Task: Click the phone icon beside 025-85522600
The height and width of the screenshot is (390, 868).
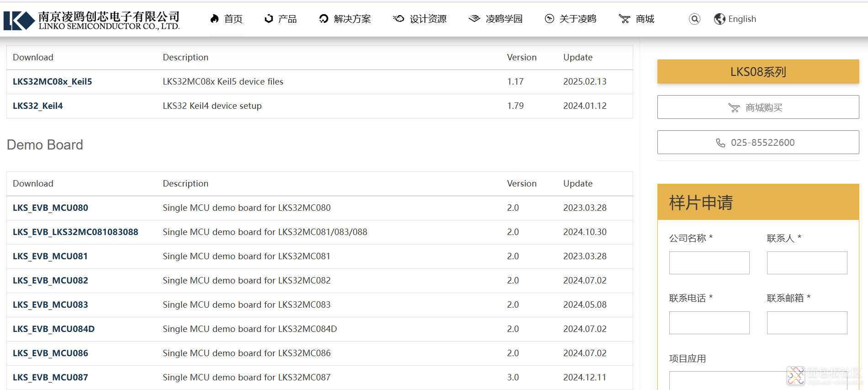Action: pos(720,143)
